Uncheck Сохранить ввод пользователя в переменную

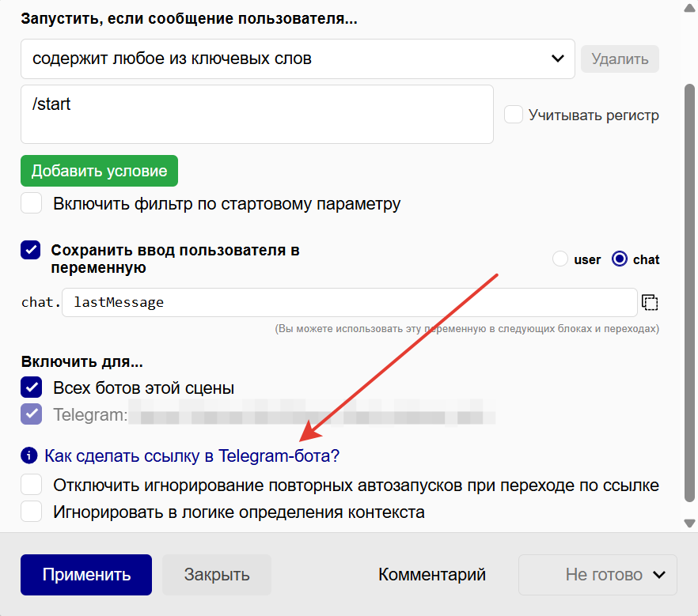click(31, 250)
